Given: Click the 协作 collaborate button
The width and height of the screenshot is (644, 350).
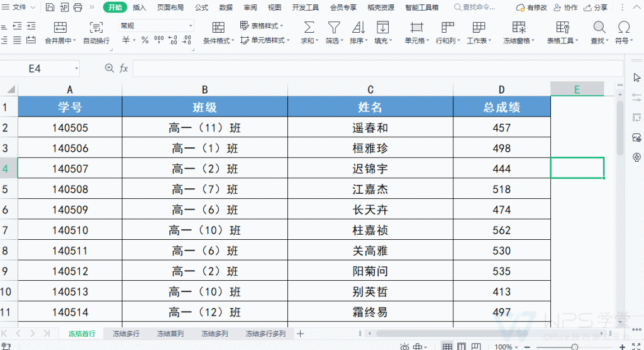Looking at the screenshot, I should click(565, 8).
